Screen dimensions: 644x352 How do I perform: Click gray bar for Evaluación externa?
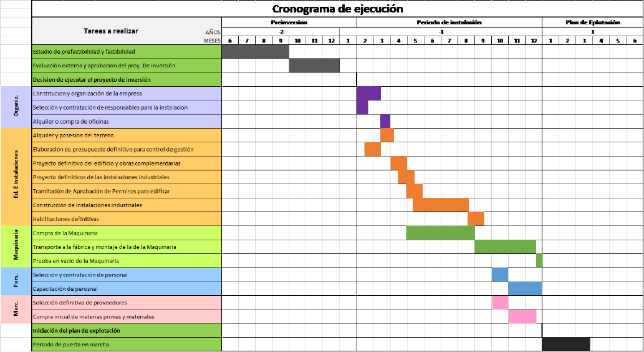pyautogui.click(x=314, y=66)
